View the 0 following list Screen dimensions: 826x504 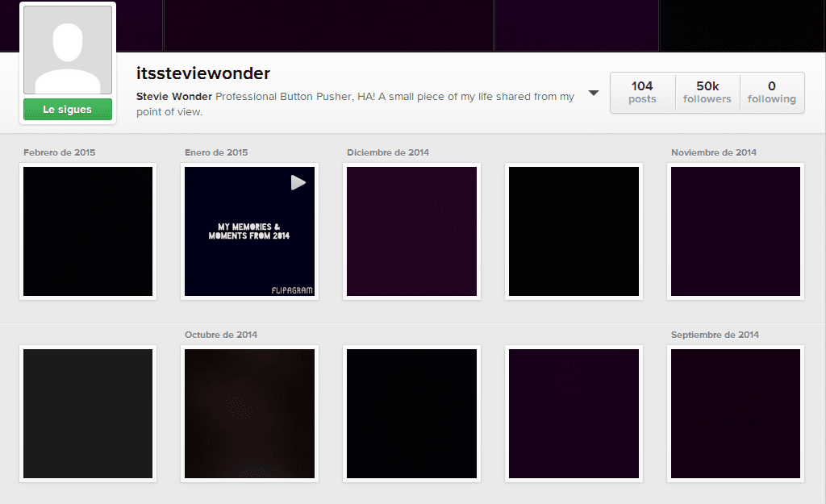point(772,92)
